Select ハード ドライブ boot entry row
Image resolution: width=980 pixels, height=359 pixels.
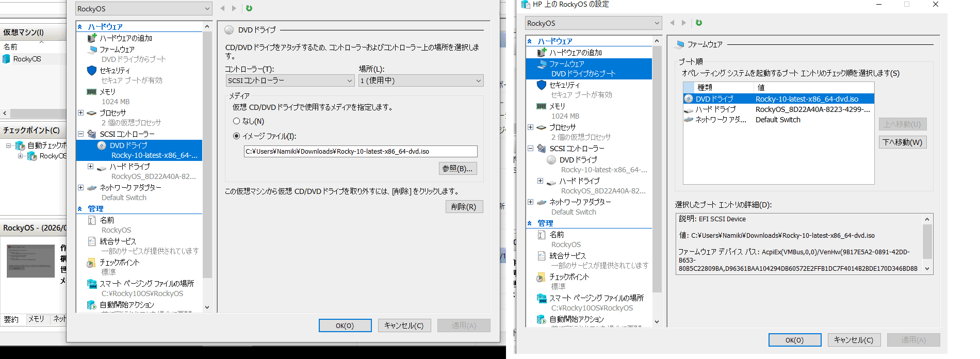click(x=779, y=109)
